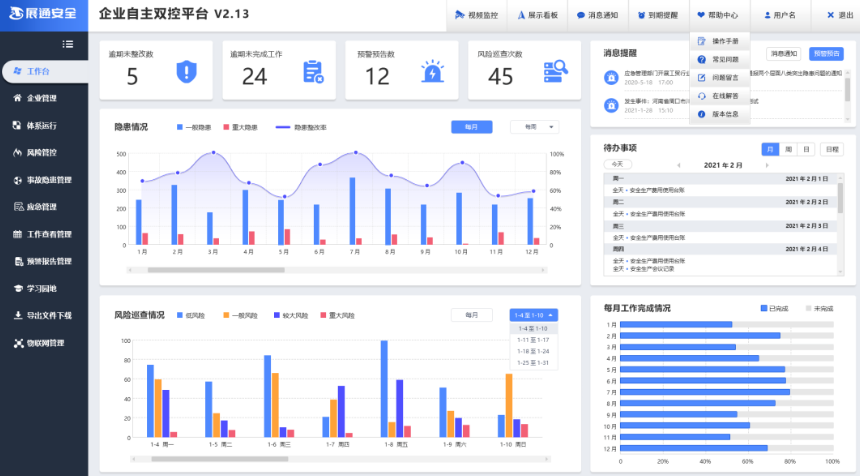The height and width of the screenshot is (476, 860).
Task: Click the 风险巡查情况 chart horizontal scrollbar
Action: tap(219, 459)
